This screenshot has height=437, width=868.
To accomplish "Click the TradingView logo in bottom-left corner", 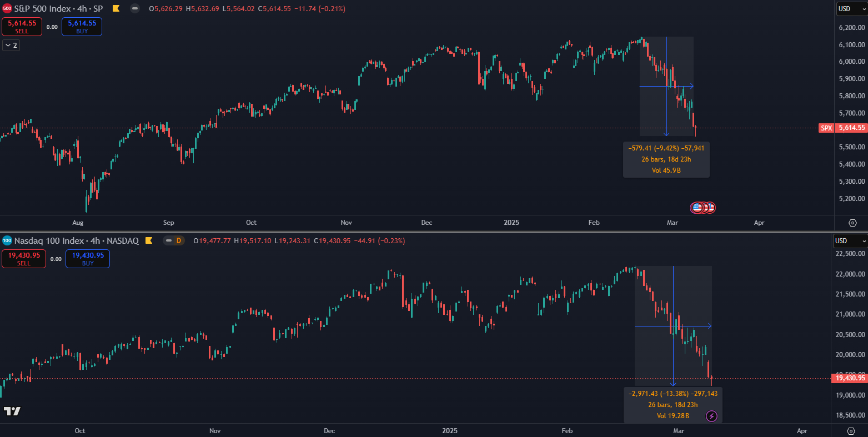I will point(12,411).
